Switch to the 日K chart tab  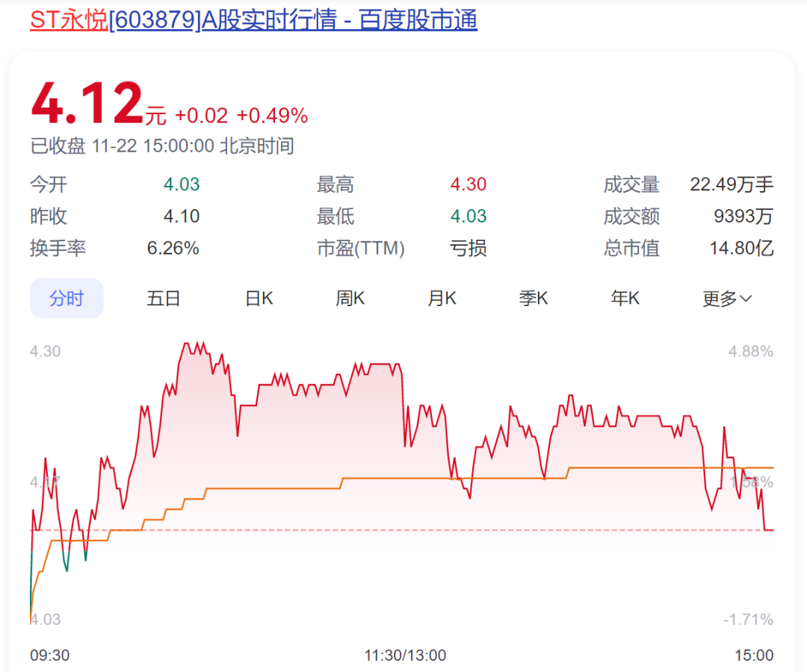[259, 299]
